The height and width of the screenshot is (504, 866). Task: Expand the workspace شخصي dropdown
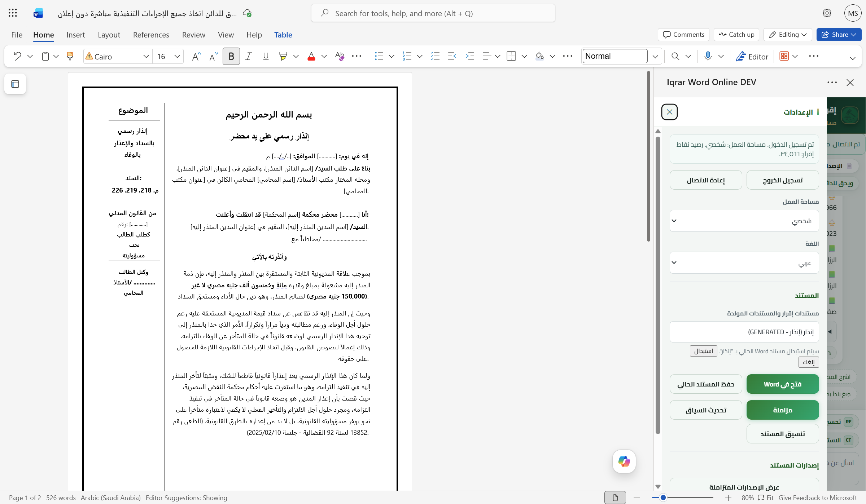744,221
